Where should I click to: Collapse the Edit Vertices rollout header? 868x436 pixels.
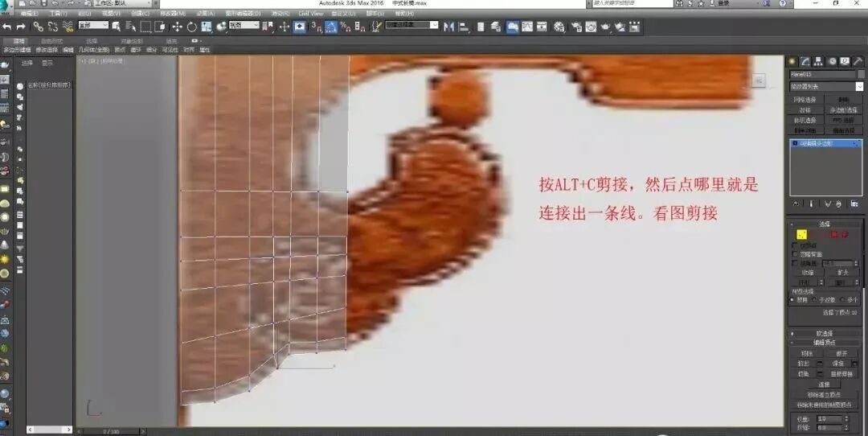[825, 343]
